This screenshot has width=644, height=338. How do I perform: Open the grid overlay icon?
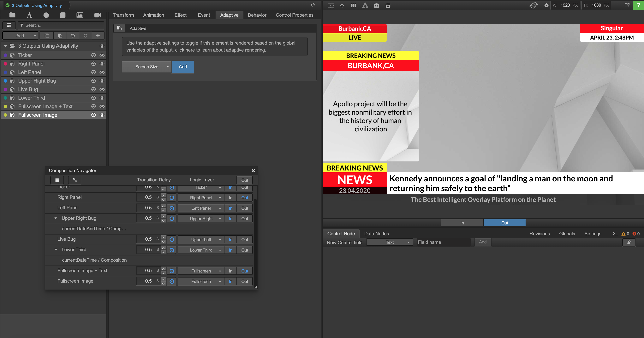(x=353, y=5)
